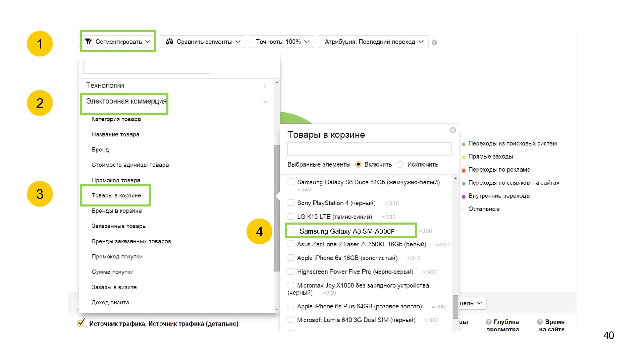Open the Сравнить сегменты dropdown
The height and width of the screenshot is (362, 644).
click(202, 42)
